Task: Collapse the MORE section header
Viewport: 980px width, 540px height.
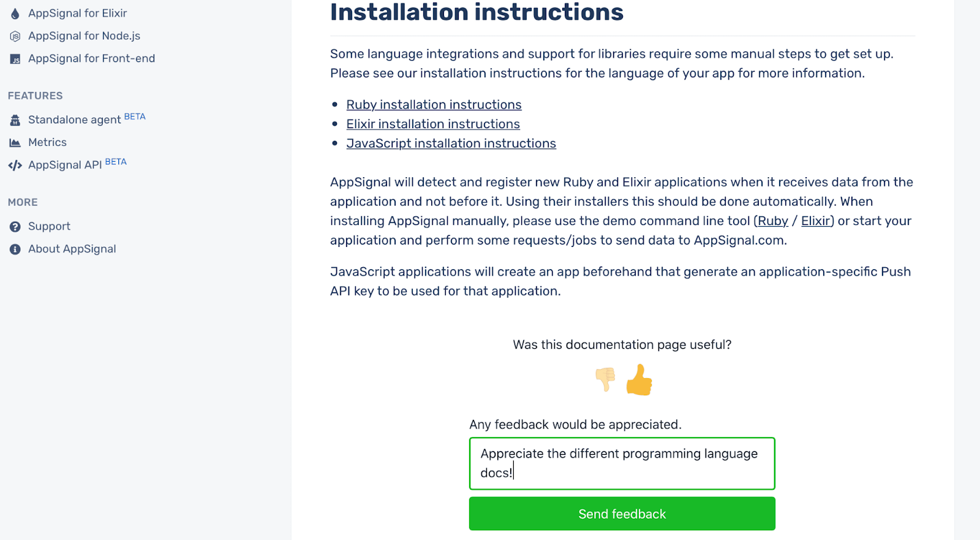Action: pos(22,202)
